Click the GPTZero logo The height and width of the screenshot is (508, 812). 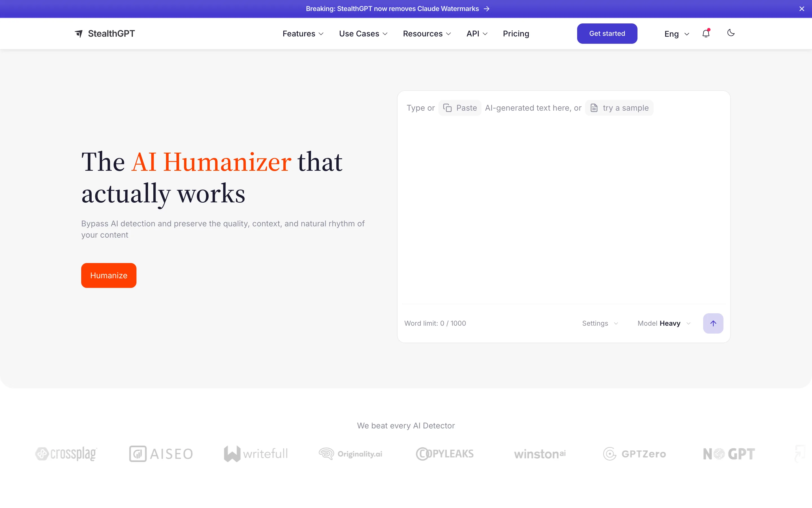[634, 454]
